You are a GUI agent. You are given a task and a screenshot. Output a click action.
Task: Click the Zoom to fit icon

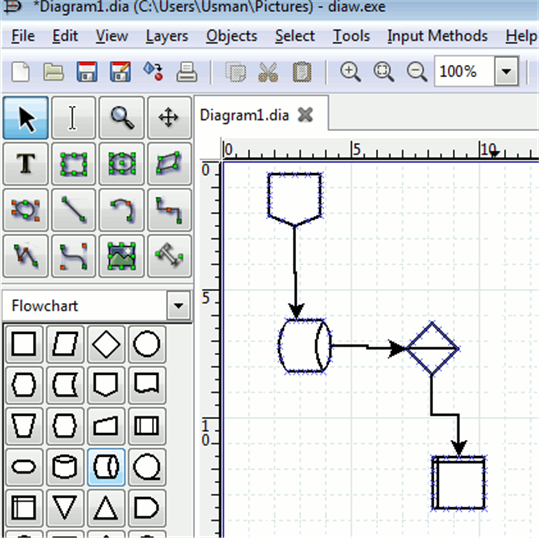click(384, 72)
